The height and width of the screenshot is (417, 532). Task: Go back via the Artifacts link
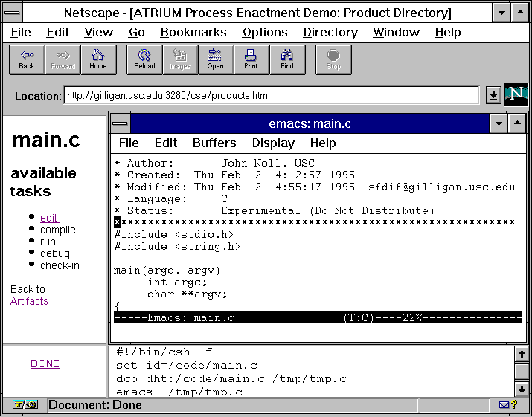click(x=29, y=301)
